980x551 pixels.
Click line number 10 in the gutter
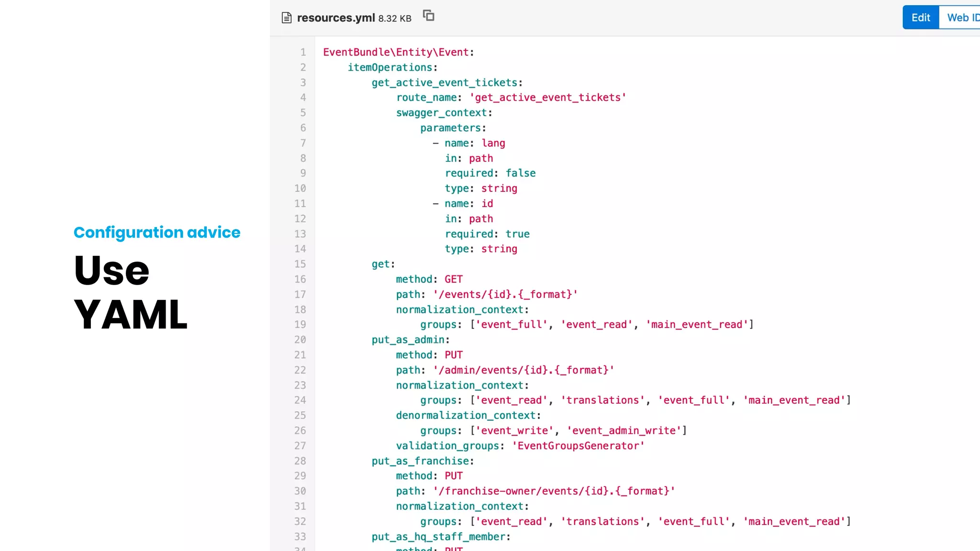(300, 188)
